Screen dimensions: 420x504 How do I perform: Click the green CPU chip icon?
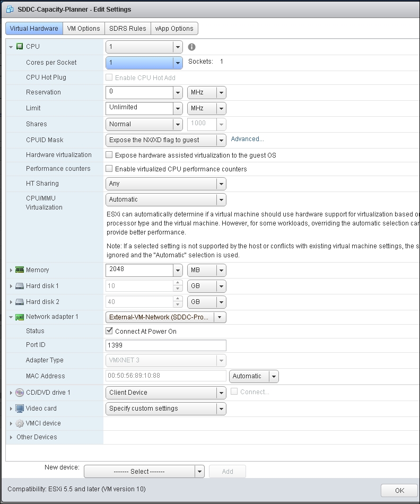point(20,47)
